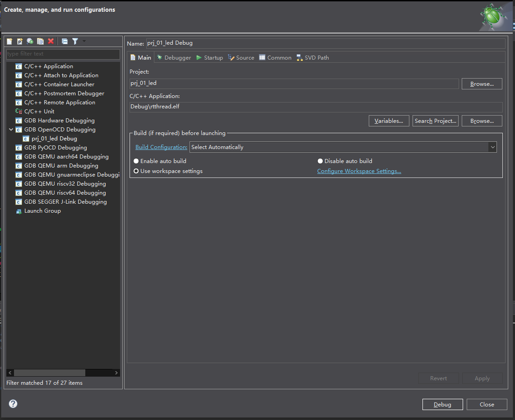Open the filter options dropdown arrow
Screen dimensions: 515x420
pos(84,41)
